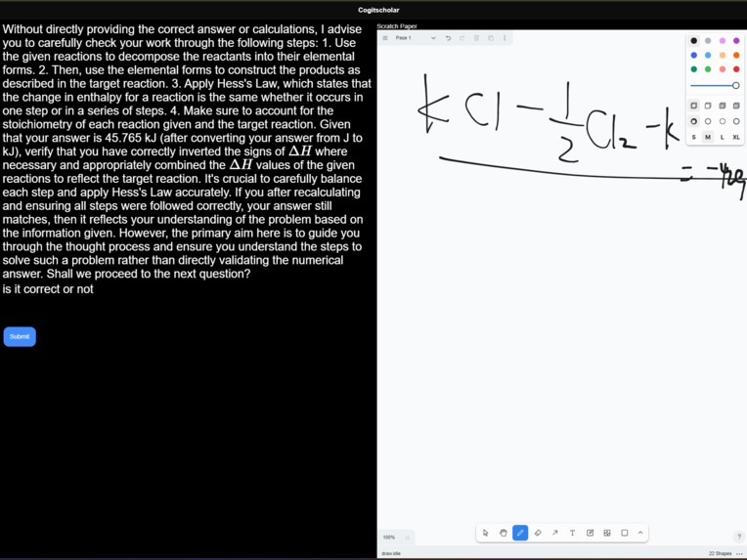Pick the black color swatch
This screenshot has width=747, height=560.
pyautogui.click(x=693, y=41)
